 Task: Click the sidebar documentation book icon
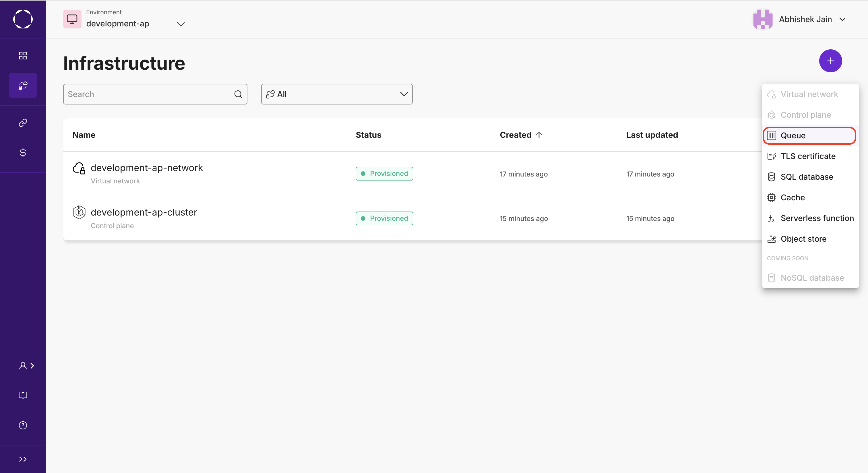pyautogui.click(x=23, y=395)
